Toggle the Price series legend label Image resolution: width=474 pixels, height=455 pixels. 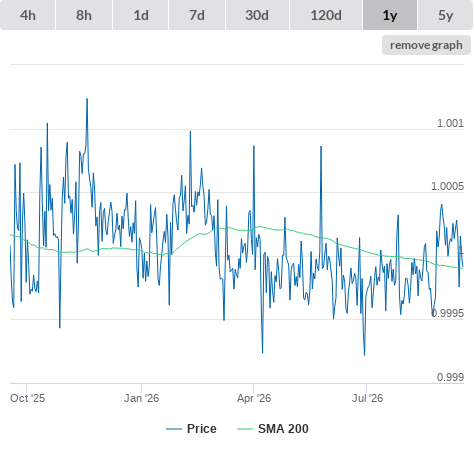coord(202,429)
